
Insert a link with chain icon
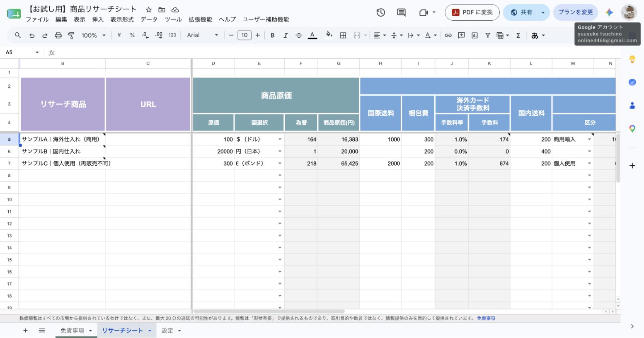448,35
